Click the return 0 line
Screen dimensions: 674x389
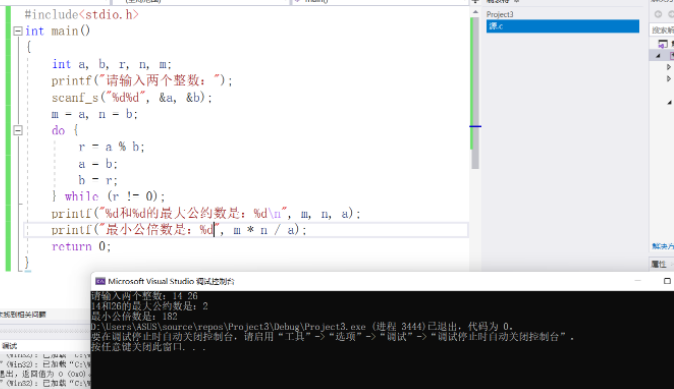81,246
